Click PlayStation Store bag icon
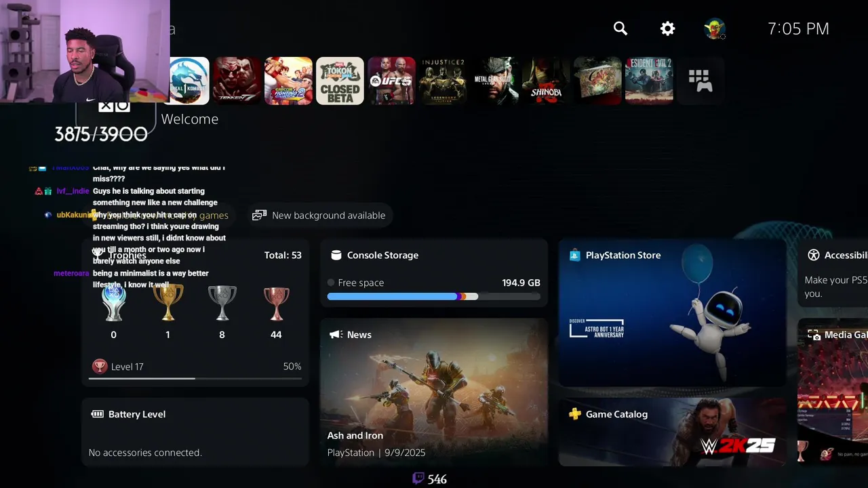The width and height of the screenshot is (868, 488). (574, 256)
